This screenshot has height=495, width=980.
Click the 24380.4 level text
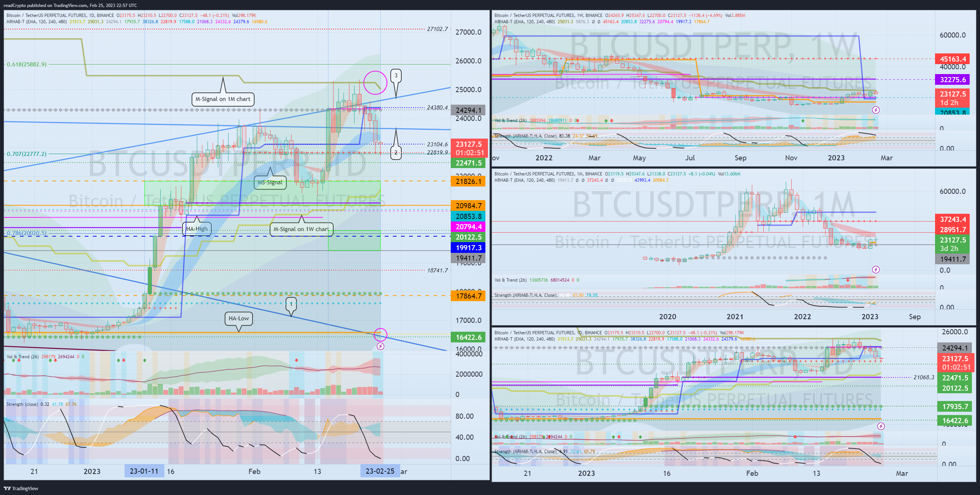click(437, 108)
